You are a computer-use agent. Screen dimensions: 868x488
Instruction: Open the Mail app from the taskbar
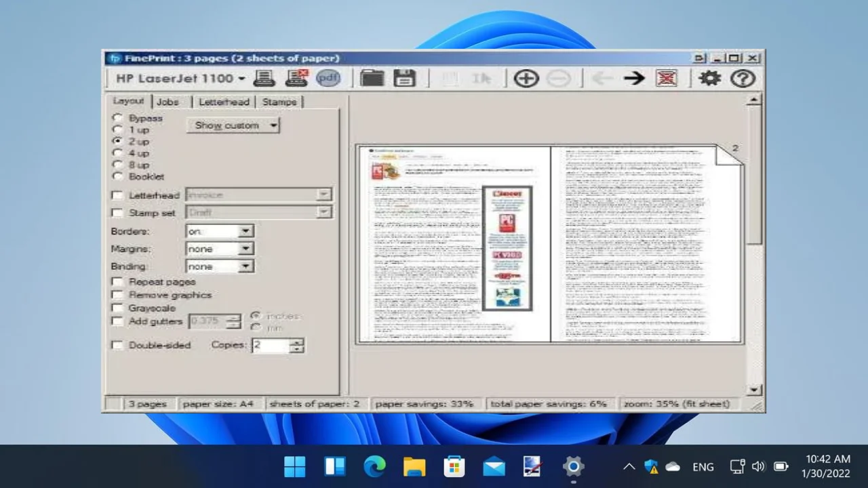pos(494,466)
